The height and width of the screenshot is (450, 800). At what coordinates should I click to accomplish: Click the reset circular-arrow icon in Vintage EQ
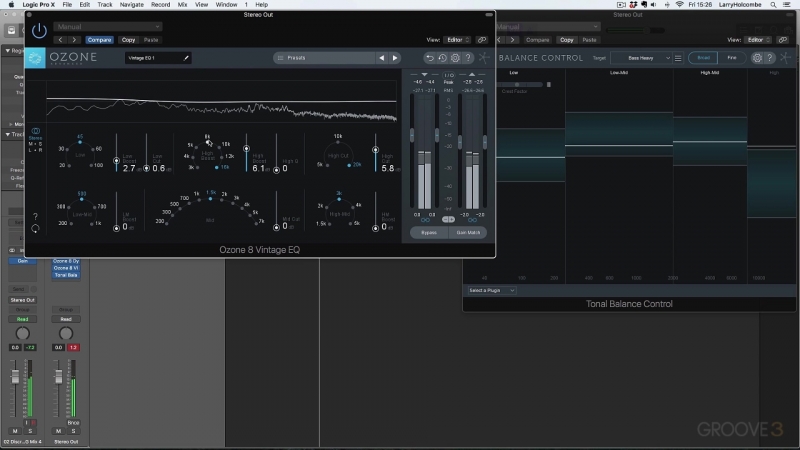click(x=35, y=229)
